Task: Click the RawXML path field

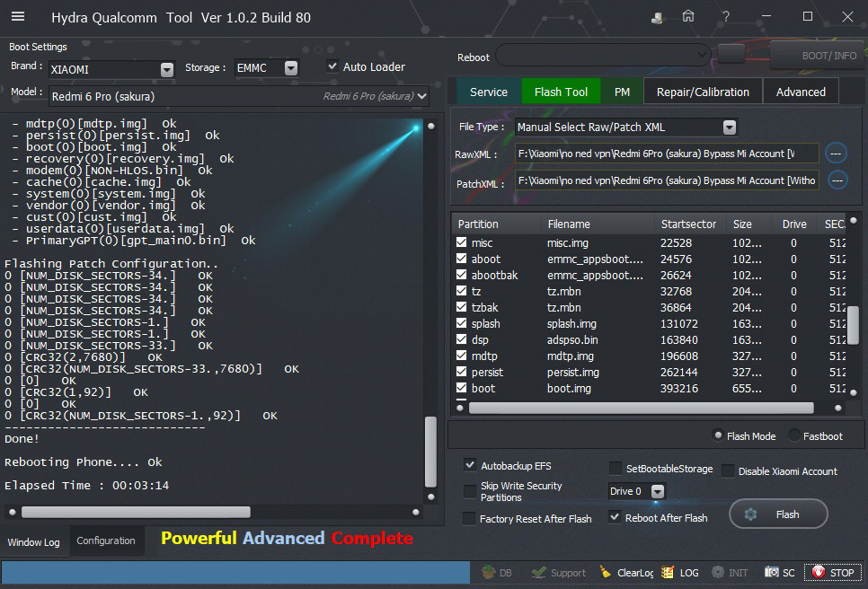Action: pyautogui.click(x=667, y=154)
